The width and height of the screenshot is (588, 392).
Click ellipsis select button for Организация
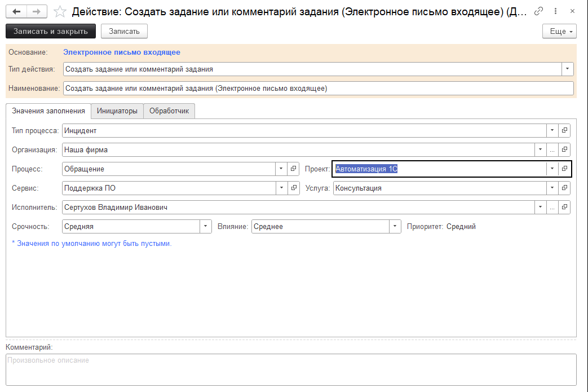(x=552, y=150)
